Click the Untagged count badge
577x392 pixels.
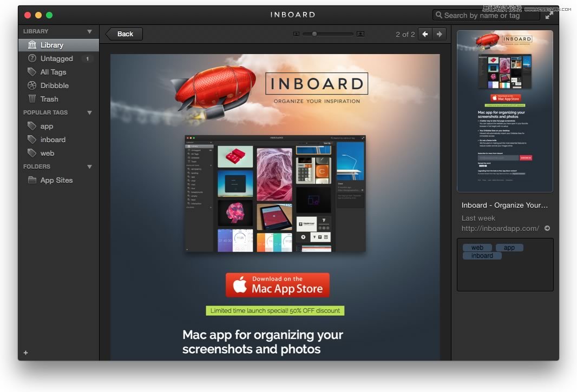click(x=87, y=59)
